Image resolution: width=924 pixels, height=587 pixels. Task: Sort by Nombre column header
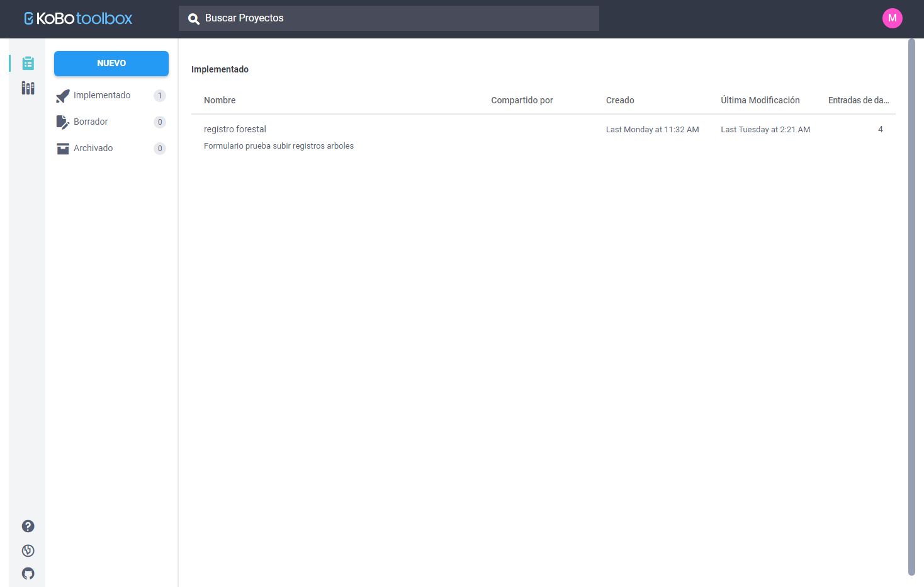pos(220,100)
